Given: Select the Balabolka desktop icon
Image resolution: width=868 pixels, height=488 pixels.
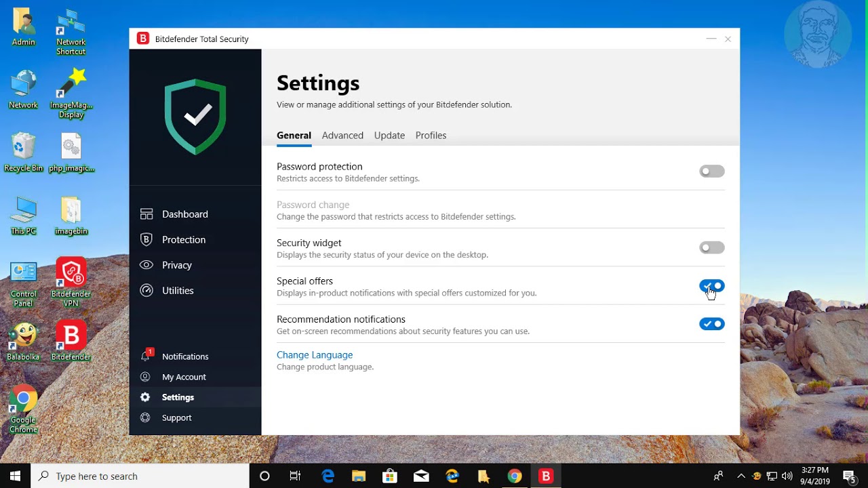Looking at the screenshot, I should [23, 341].
